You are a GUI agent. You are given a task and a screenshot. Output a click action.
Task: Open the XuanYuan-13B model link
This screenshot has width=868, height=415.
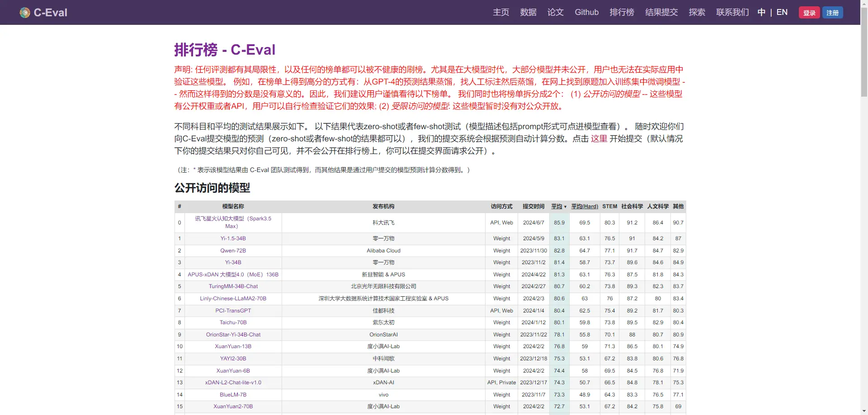point(233,346)
